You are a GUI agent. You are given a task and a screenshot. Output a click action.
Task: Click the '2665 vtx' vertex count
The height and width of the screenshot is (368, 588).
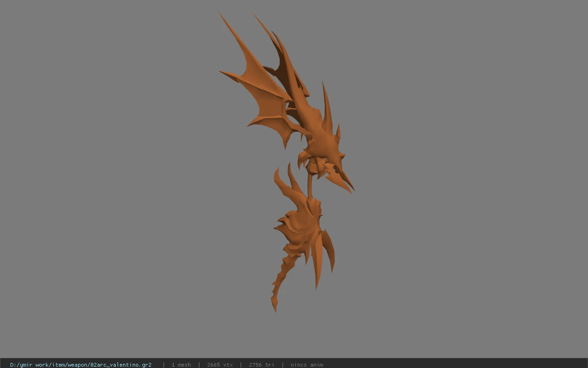[x=220, y=365]
